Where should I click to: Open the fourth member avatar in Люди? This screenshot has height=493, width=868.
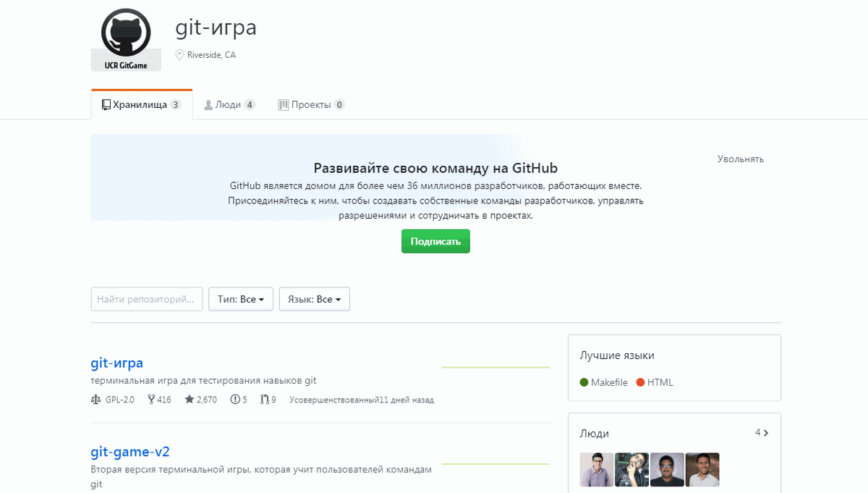point(702,470)
